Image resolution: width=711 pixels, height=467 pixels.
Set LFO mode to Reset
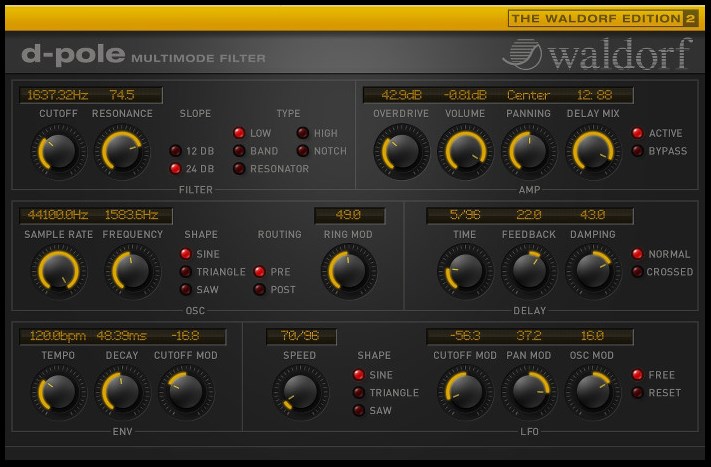click(638, 393)
